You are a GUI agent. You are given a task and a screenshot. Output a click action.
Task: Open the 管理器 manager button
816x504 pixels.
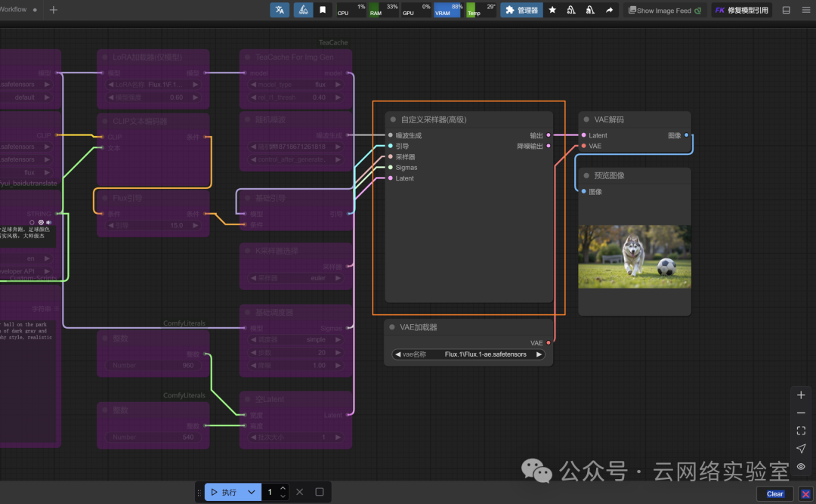pyautogui.click(x=521, y=10)
